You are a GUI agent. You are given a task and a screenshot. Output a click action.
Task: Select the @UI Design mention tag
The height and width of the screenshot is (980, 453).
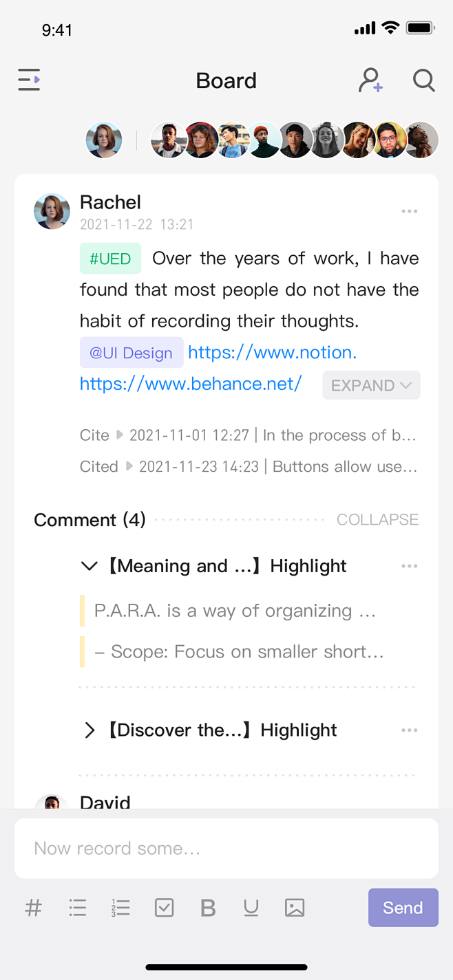click(x=131, y=353)
